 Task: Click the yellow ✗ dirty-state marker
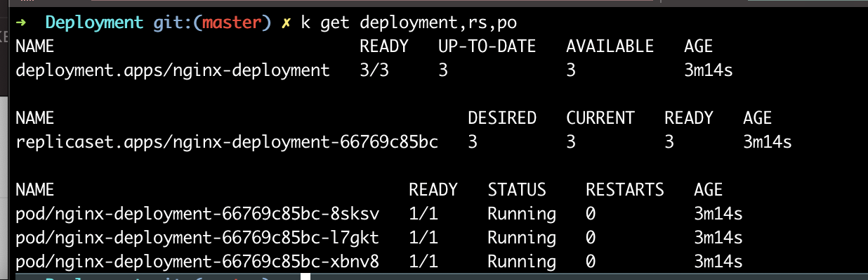(286, 24)
